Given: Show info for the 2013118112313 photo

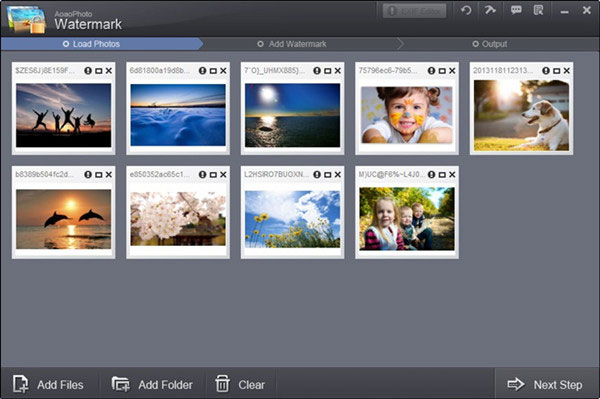Looking at the screenshot, I should click(546, 71).
